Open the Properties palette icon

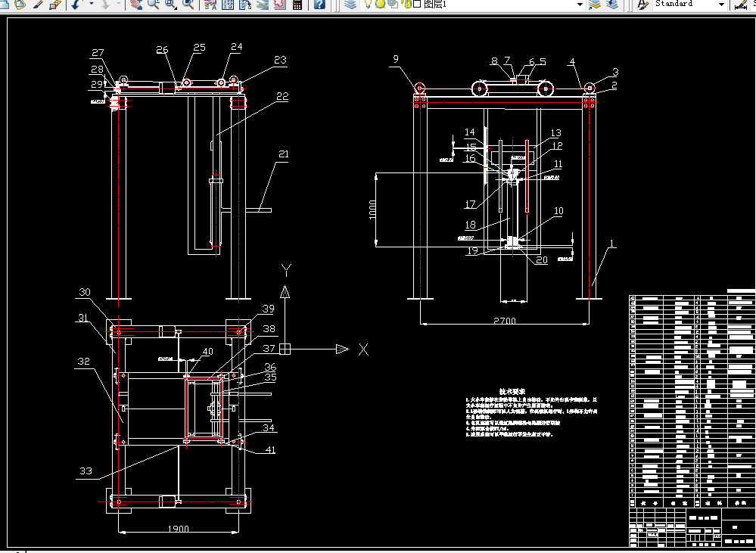coord(210,5)
